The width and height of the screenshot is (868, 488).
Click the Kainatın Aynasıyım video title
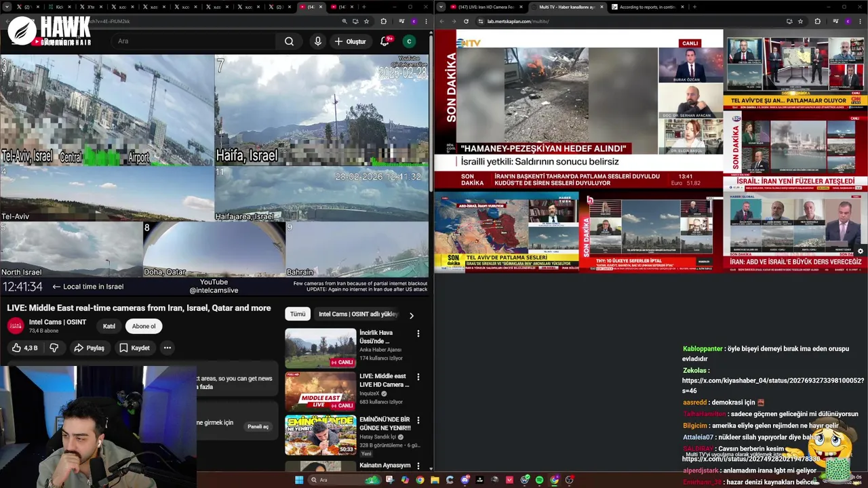(385, 466)
